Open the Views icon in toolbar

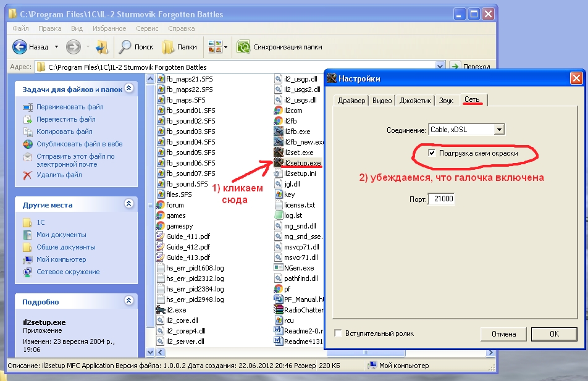215,47
